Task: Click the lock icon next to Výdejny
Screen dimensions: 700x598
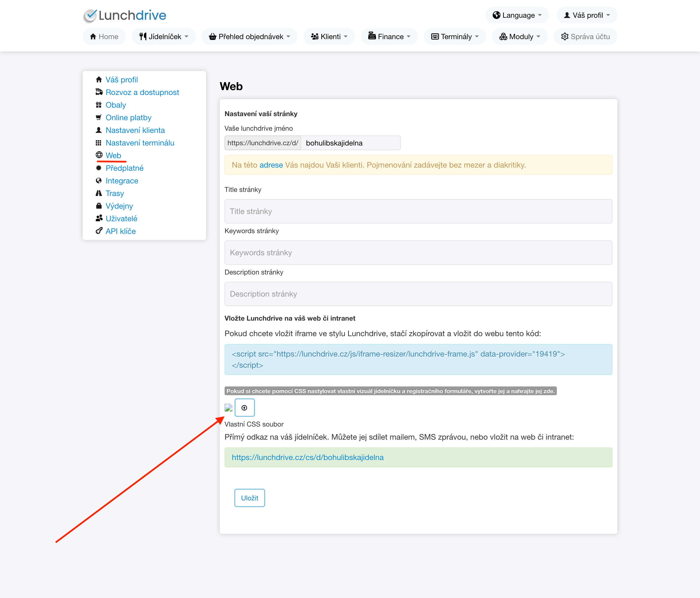Action: 99,206
